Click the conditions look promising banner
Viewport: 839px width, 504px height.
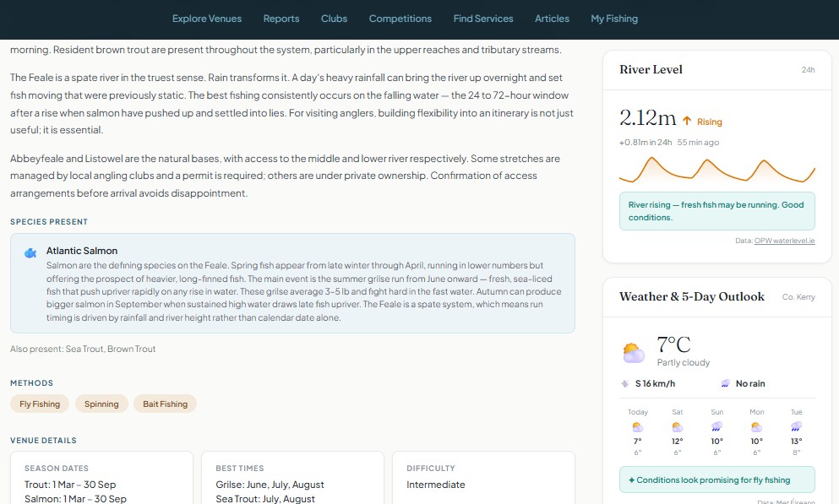click(x=716, y=480)
